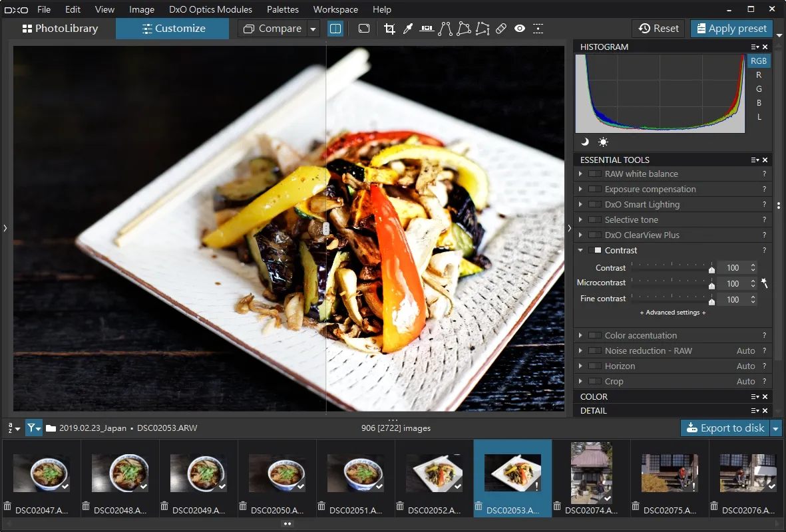Click the Microcontrast magic wand icon
786x532 pixels.
pos(765,283)
